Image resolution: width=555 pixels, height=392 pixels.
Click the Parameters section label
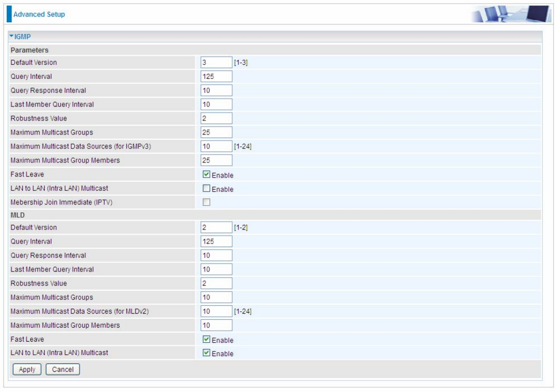[x=30, y=50]
